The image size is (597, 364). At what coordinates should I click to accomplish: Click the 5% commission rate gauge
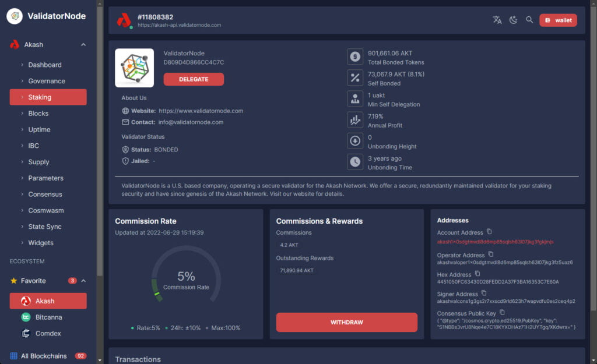coord(186,275)
